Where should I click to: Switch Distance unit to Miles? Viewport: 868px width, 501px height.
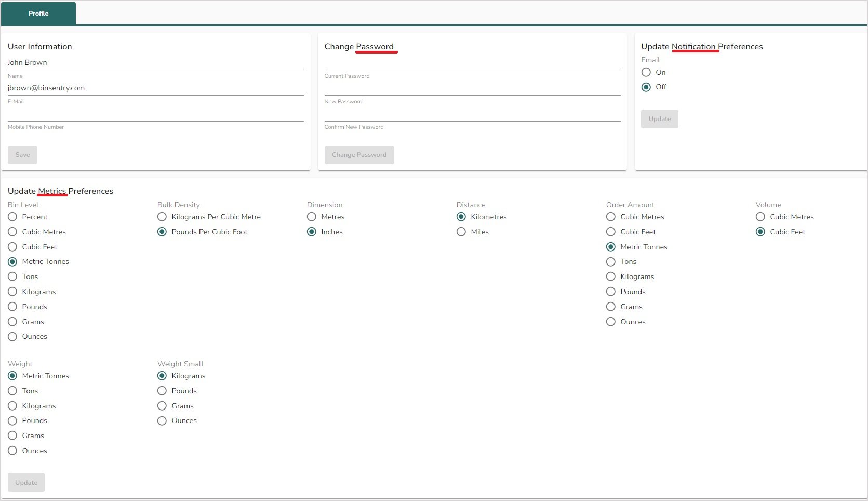coord(461,232)
